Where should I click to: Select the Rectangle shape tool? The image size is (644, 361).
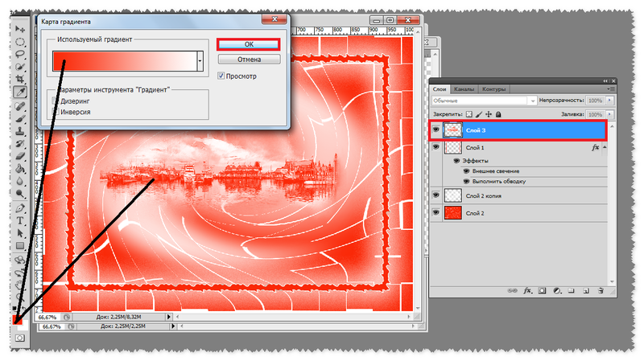pyautogui.click(x=19, y=246)
